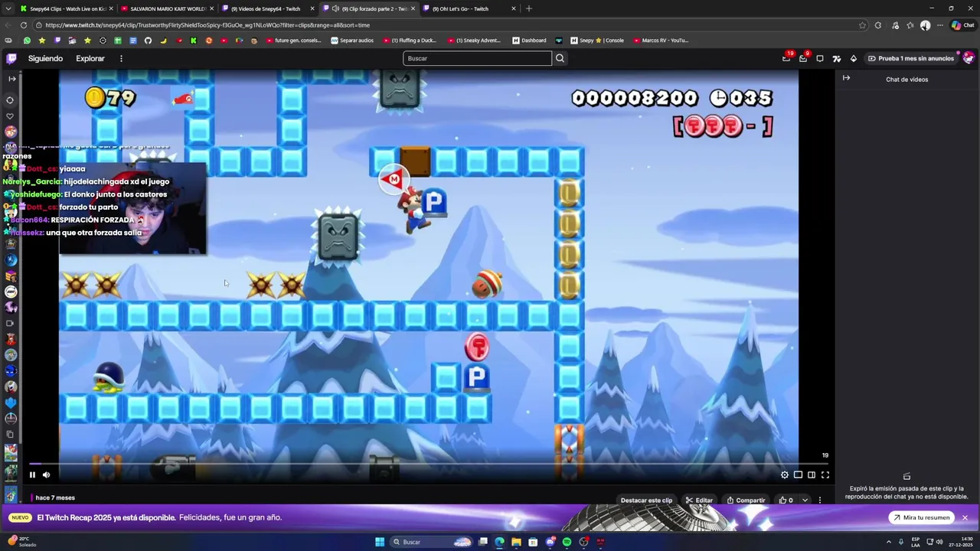This screenshot has height=551, width=980.
Task: Open the taskbar weather widget
Action: (x=21, y=542)
